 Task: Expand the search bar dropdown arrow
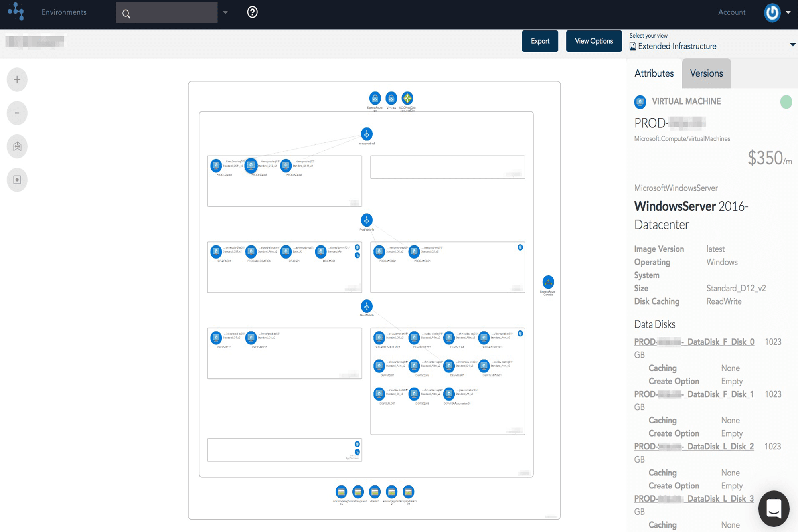(x=225, y=12)
